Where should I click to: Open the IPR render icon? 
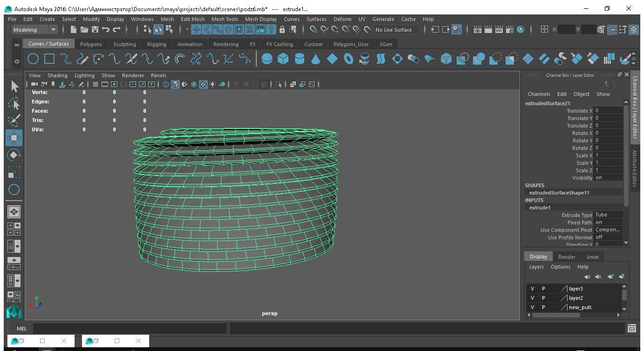(x=499, y=29)
